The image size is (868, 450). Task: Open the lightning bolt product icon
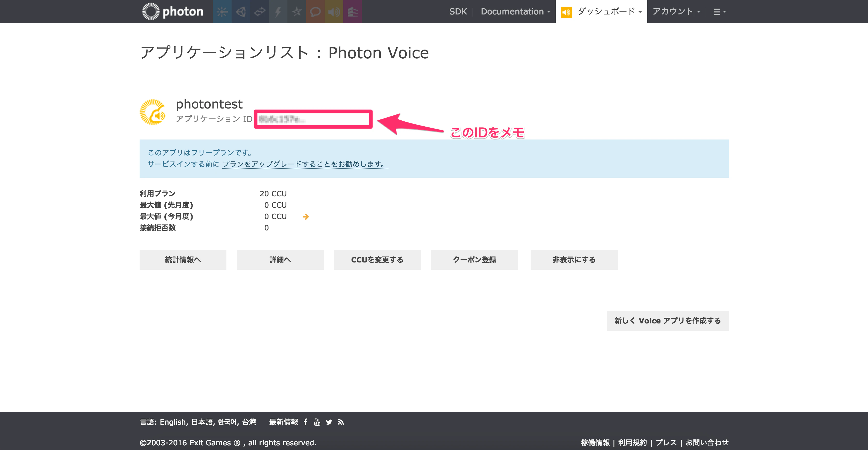(278, 12)
